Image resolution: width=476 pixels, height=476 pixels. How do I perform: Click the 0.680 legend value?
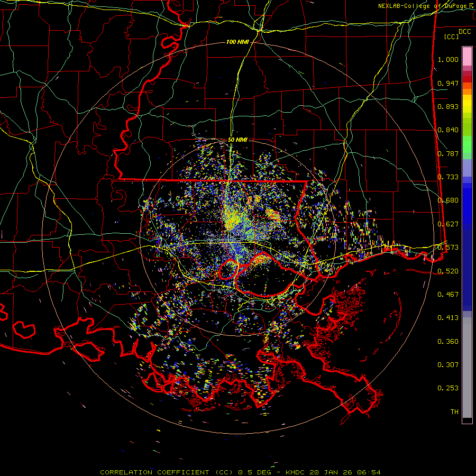pyautogui.click(x=448, y=200)
